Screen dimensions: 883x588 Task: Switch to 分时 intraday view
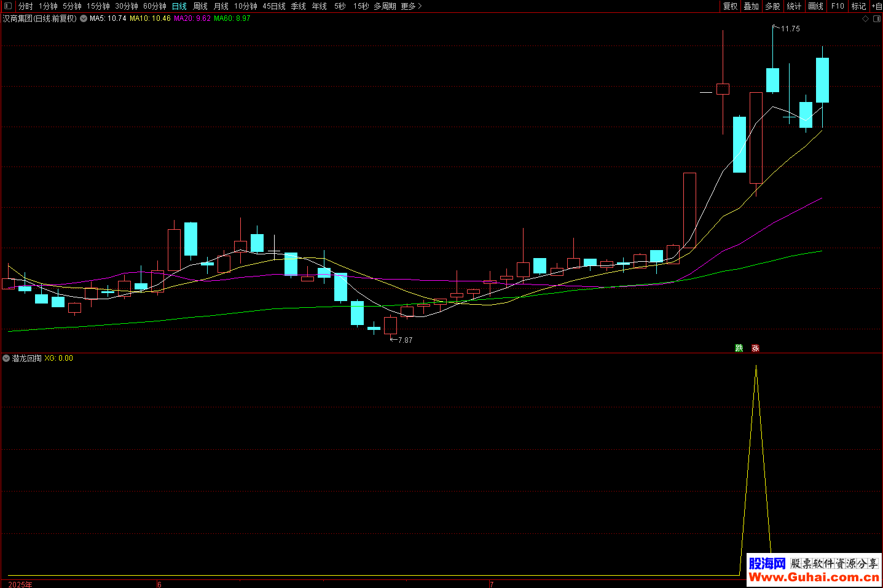tap(26, 6)
